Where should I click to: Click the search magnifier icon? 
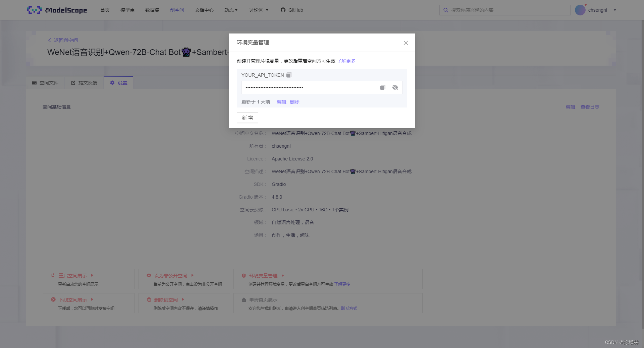click(446, 10)
